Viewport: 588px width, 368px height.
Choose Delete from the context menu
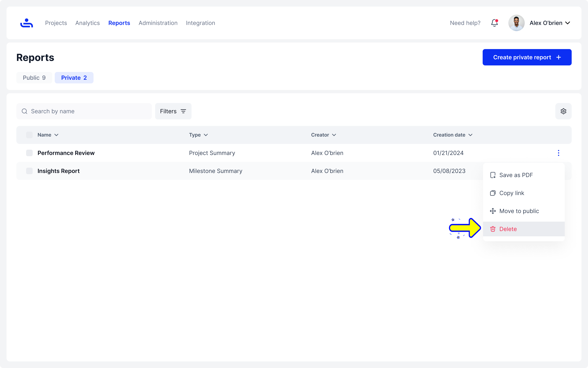(524, 229)
